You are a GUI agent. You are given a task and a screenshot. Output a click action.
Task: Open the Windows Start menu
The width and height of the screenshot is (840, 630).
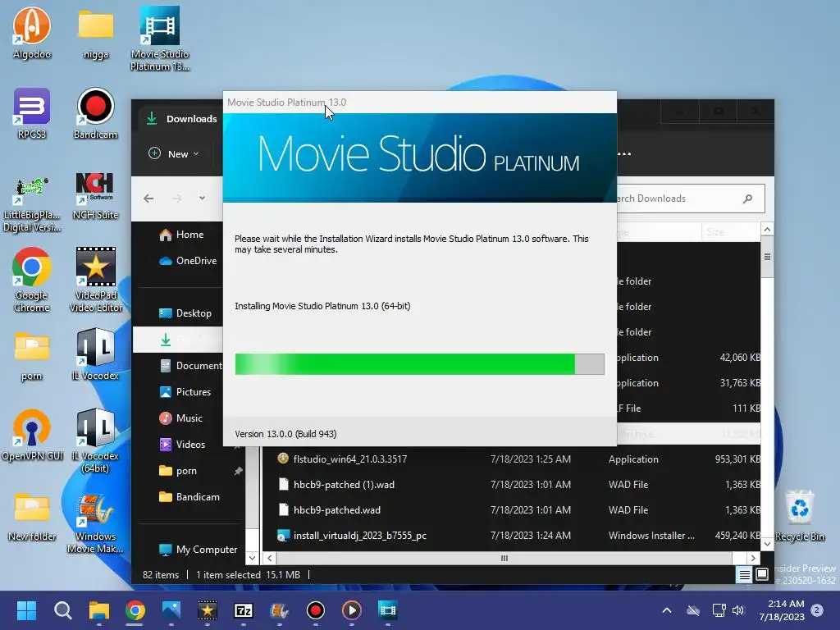click(26, 610)
